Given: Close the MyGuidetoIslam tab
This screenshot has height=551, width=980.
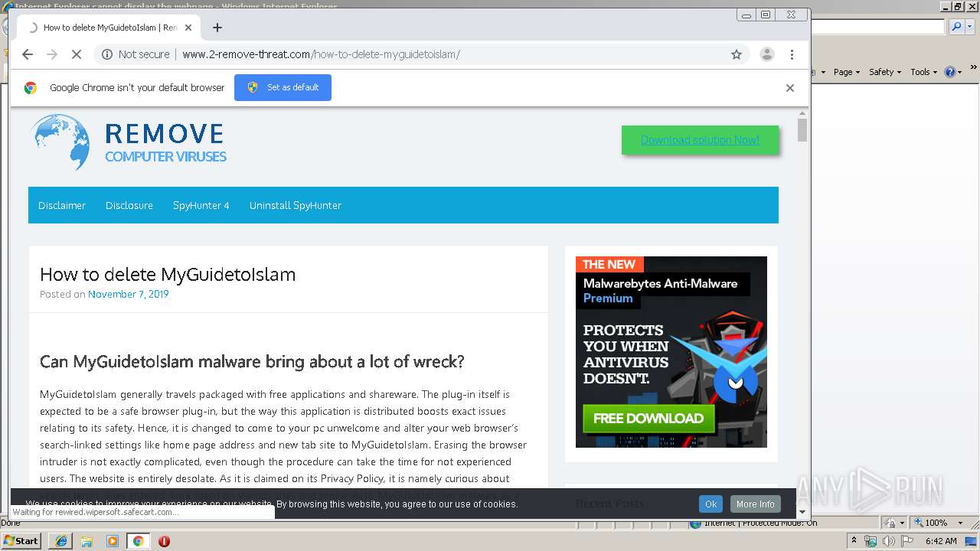Looking at the screenshot, I should (188, 28).
